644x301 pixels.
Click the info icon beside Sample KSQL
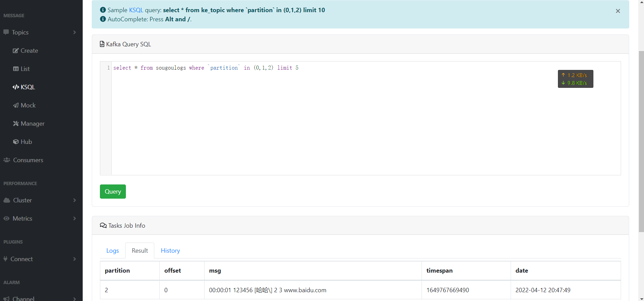pyautogui.click(x=103, y=10)
